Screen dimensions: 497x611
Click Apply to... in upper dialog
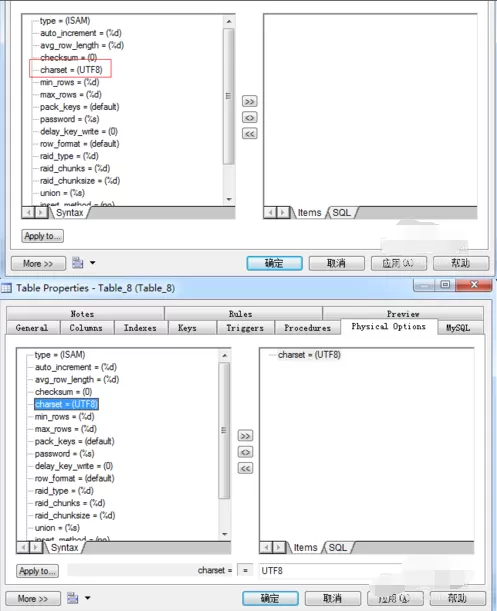pyautogui.click(x=42, y=236)
